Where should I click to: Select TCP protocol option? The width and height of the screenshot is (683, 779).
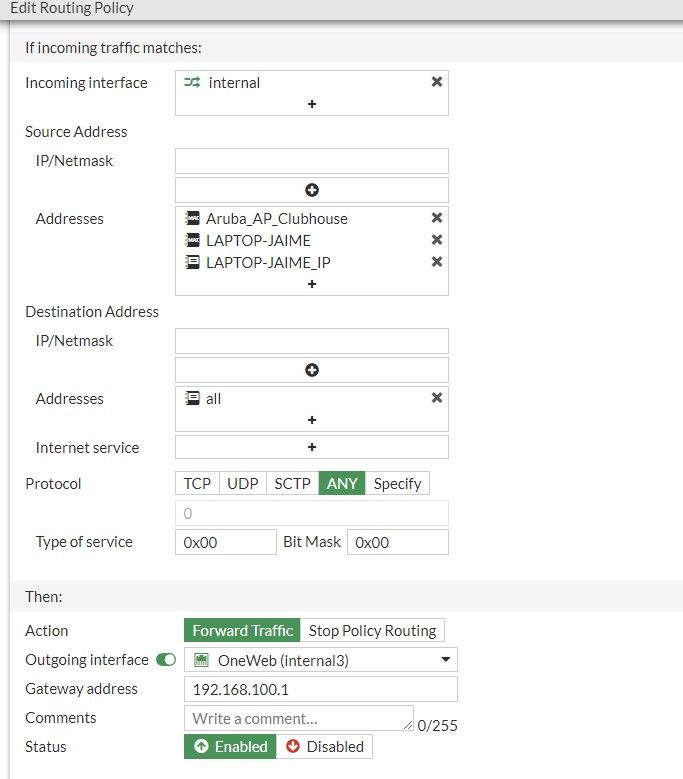(x=197, y=484)
